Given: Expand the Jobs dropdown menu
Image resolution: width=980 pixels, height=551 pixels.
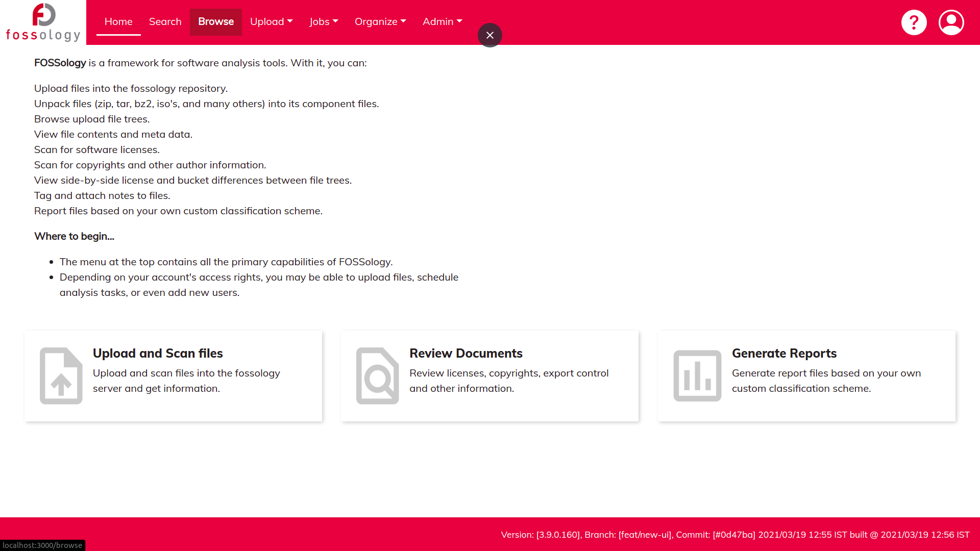Looking at the screenshot, I should 324,22.
